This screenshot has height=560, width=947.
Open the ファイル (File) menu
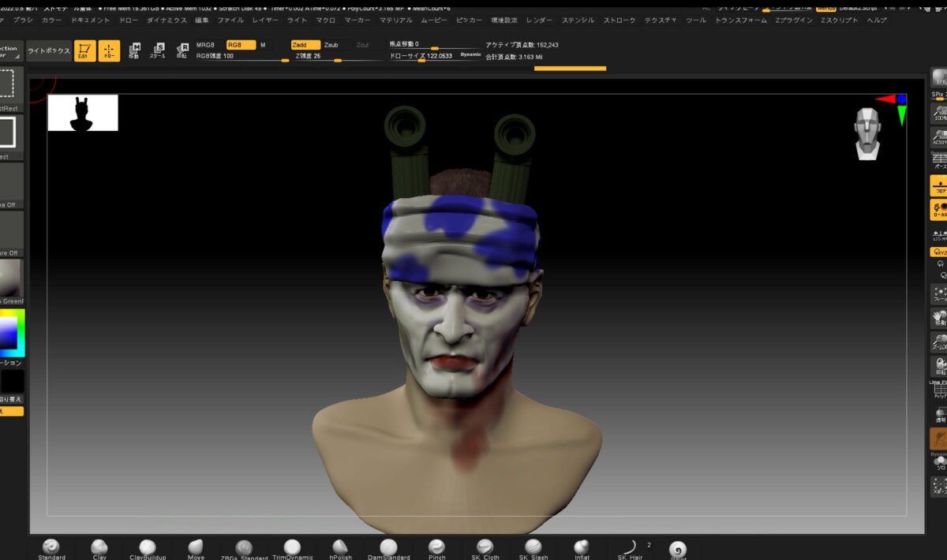click(230, 20)
